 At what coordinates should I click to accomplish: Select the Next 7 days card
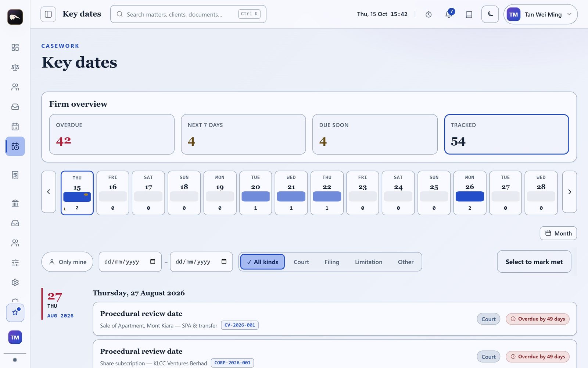click(243, 134)
